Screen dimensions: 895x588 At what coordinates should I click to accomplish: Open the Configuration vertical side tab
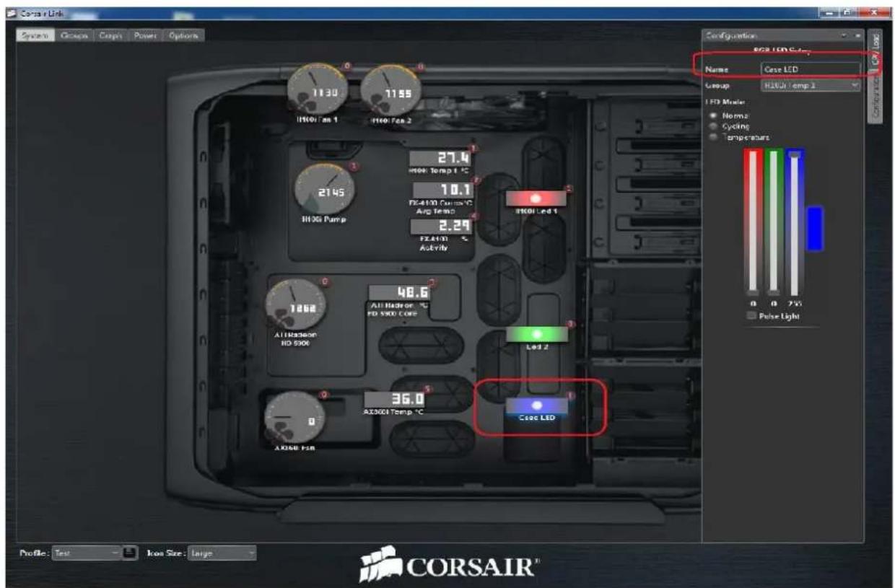pos(874,97)
